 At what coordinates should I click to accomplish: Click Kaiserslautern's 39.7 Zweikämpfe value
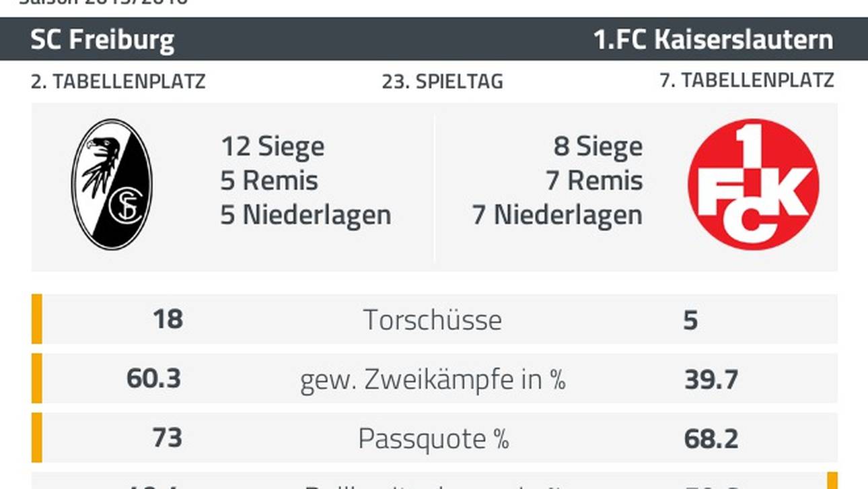[x=711, y=380]
